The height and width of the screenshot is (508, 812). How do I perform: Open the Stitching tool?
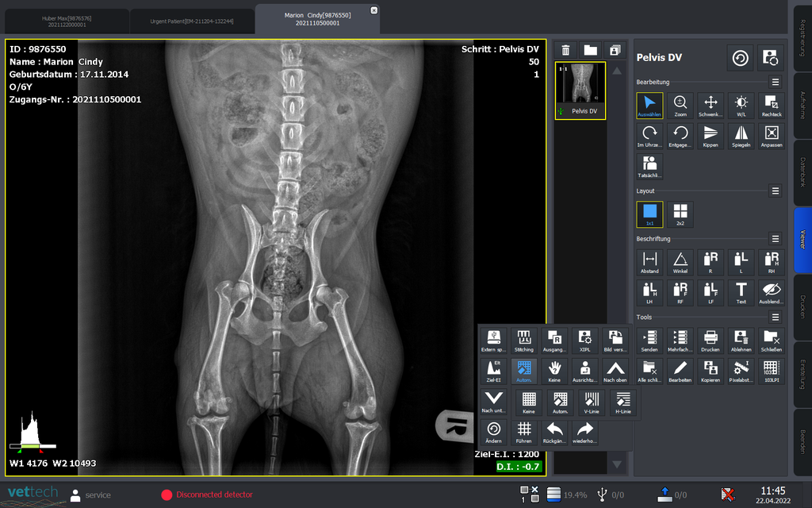[523, 341]
